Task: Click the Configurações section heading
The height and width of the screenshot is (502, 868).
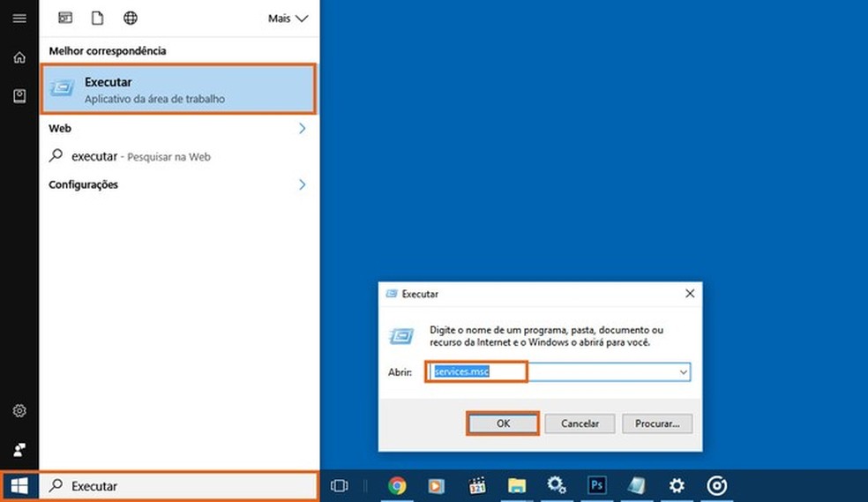Action: [83, 184]
